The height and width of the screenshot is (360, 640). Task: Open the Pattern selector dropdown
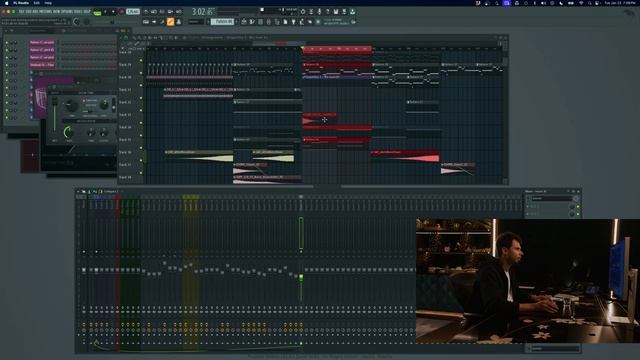[222, 22]
